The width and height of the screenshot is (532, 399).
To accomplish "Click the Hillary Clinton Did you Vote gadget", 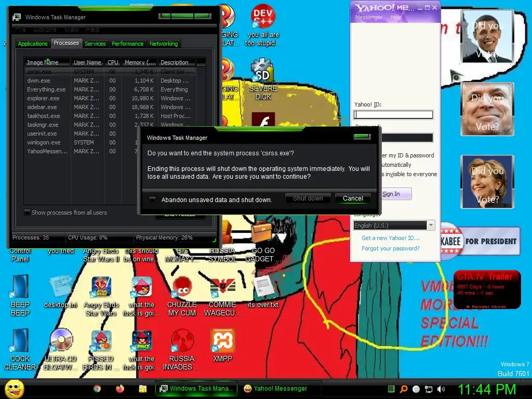I will coord(487,181).
